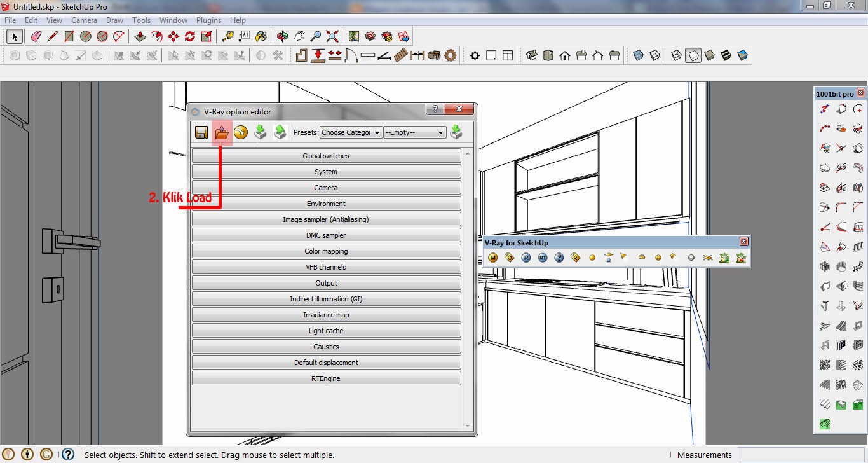Select the Select tool in the toolbar

14,36
